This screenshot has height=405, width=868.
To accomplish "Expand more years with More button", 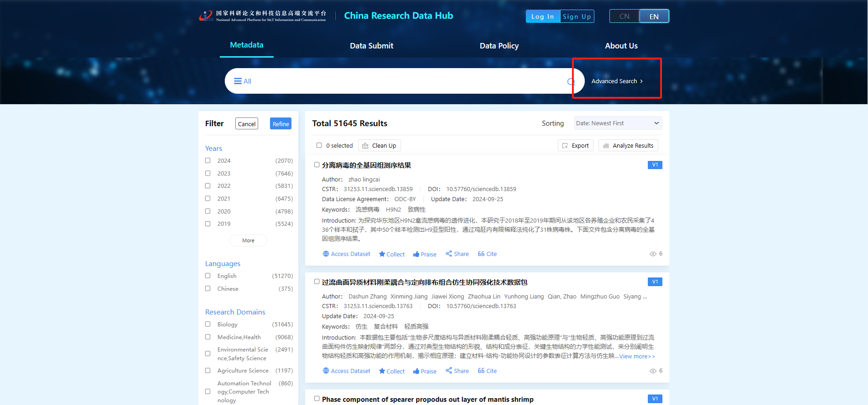I will [x=248, y=240].
